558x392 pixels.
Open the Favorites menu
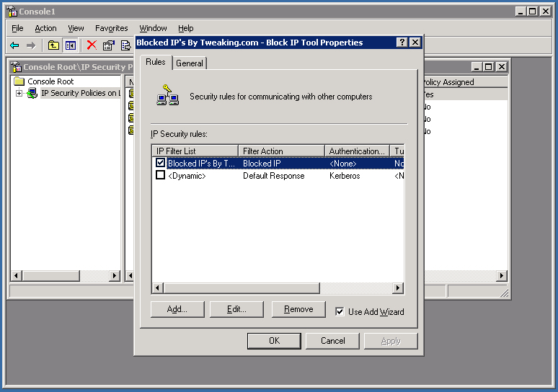click(x=111, y=28)
